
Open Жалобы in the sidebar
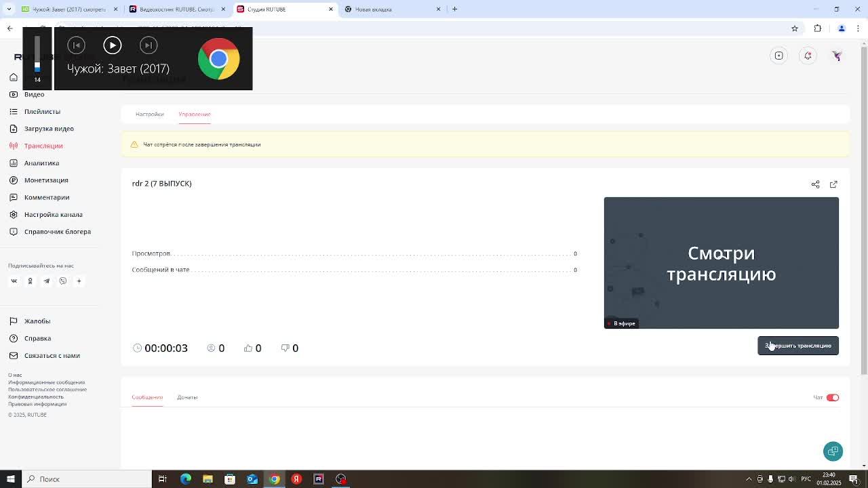coord(37,321)
